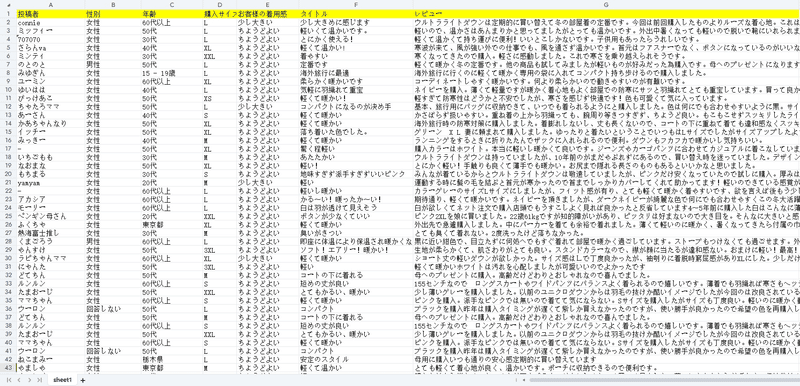Viewport: 800px width, 386px height.
Task: Select the cell containing やましゃ
Action: pos(51,368)
